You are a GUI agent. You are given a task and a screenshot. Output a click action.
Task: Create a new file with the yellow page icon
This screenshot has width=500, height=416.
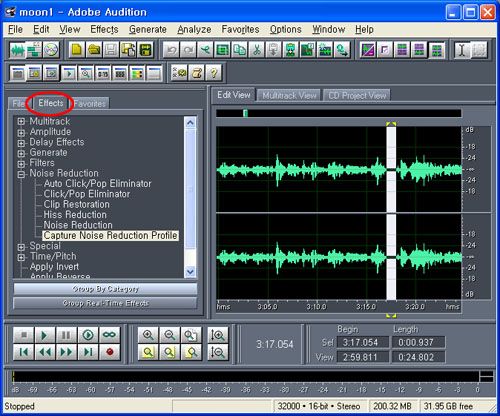(x=77, y=50)
